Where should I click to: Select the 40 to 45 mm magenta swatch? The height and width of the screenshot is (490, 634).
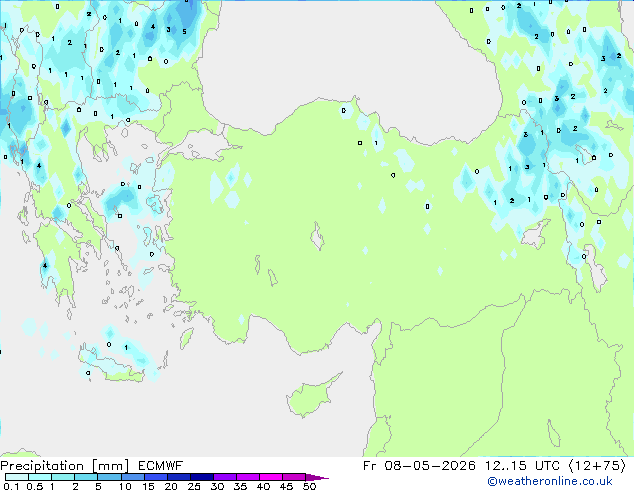click(271, 477)
